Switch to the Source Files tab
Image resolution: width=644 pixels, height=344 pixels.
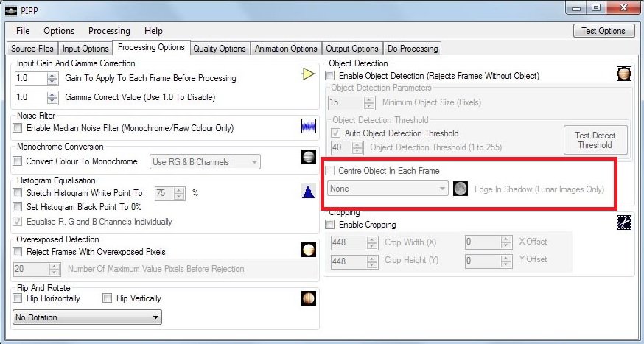[x=32, y=49]
